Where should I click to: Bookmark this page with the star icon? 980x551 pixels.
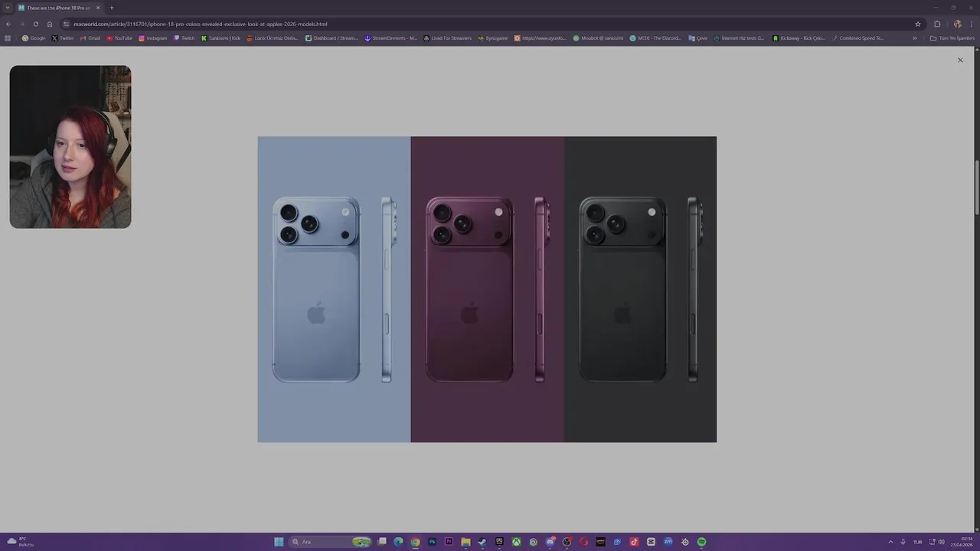(918, 24)
